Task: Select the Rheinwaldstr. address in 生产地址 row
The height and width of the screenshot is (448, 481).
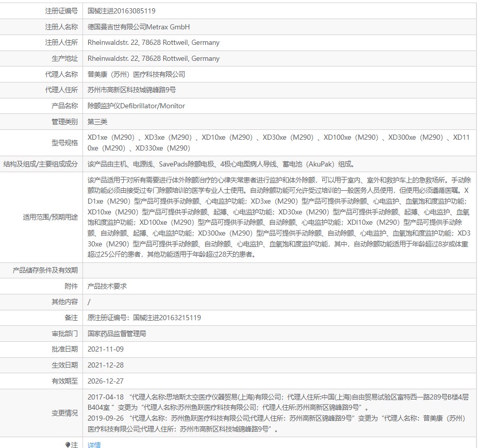Action: coord(154,58)
